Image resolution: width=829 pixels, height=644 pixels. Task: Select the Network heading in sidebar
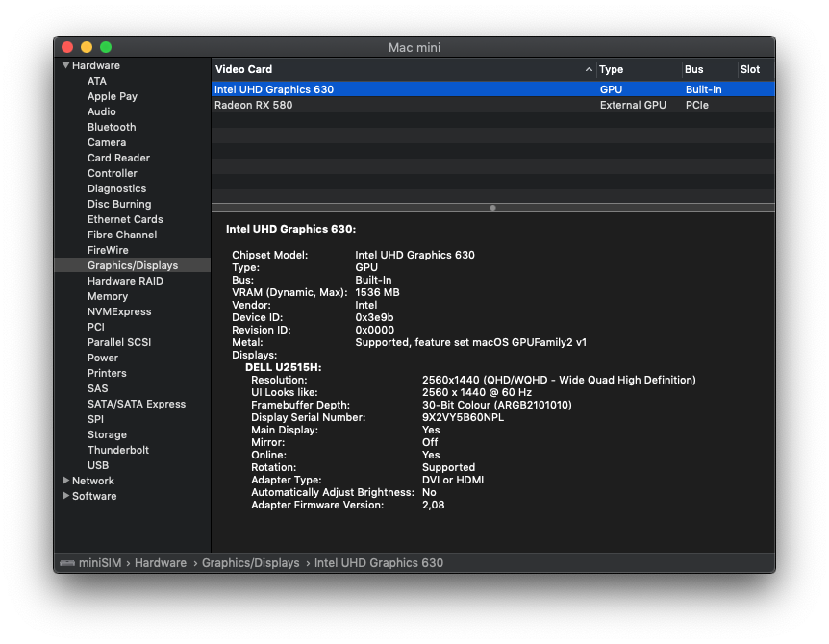(x=93, y=481)
